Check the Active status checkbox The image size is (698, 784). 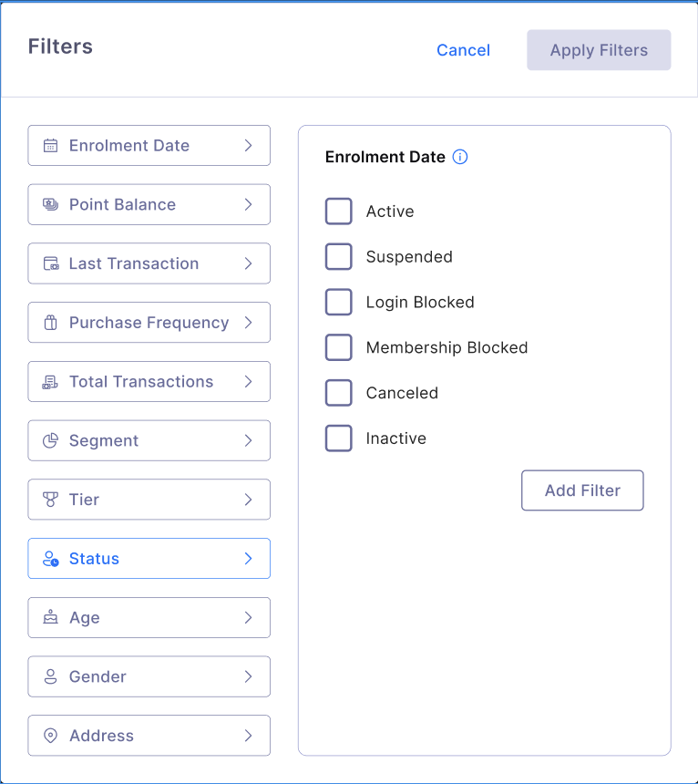pos(339,211)
